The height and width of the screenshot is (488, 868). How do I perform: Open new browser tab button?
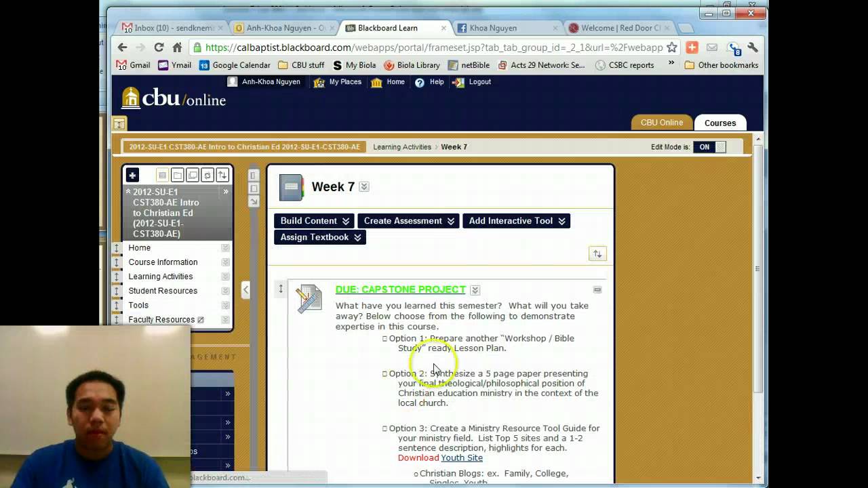click(x=686, y=28)
